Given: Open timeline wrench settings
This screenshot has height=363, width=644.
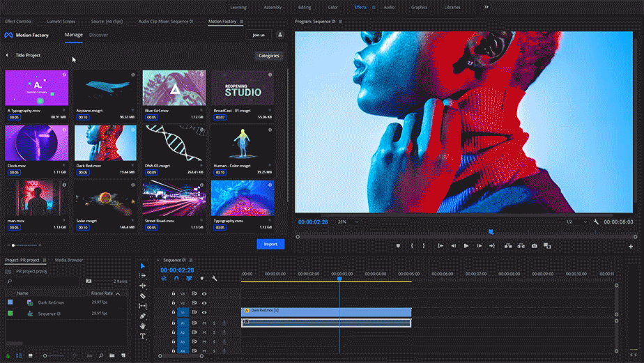Looking at the screenshot, I should (215, 279).
